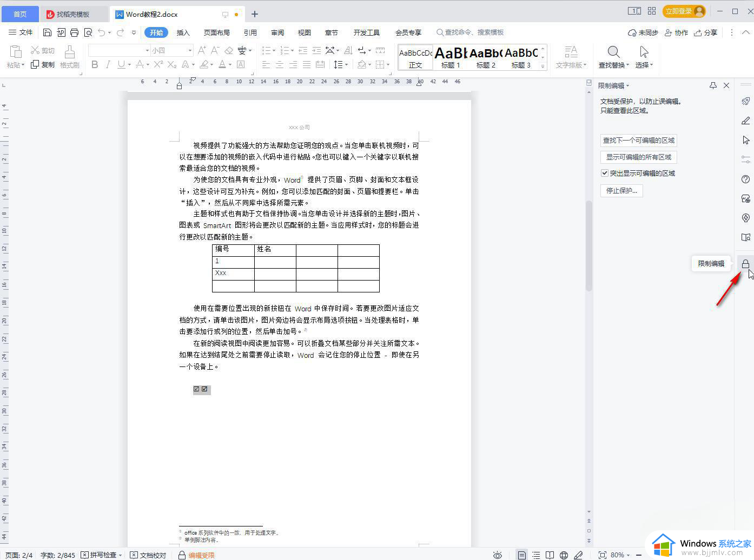Click the Share button
Screen dimensions: 754x560
coord(706,32)
